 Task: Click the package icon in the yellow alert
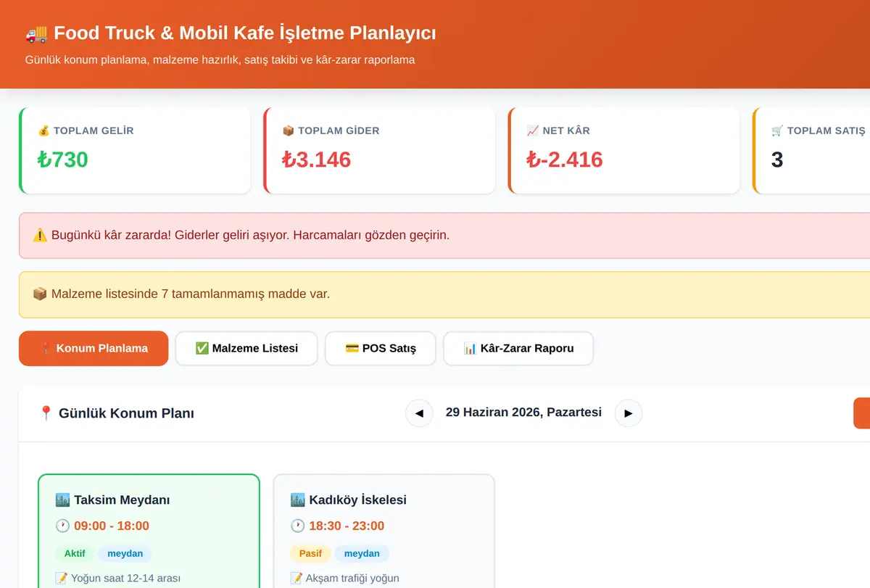tap(40, 294)
